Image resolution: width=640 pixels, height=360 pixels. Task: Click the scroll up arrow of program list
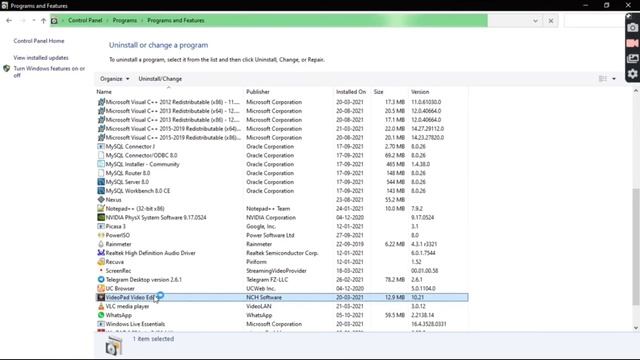pos(636,91)
